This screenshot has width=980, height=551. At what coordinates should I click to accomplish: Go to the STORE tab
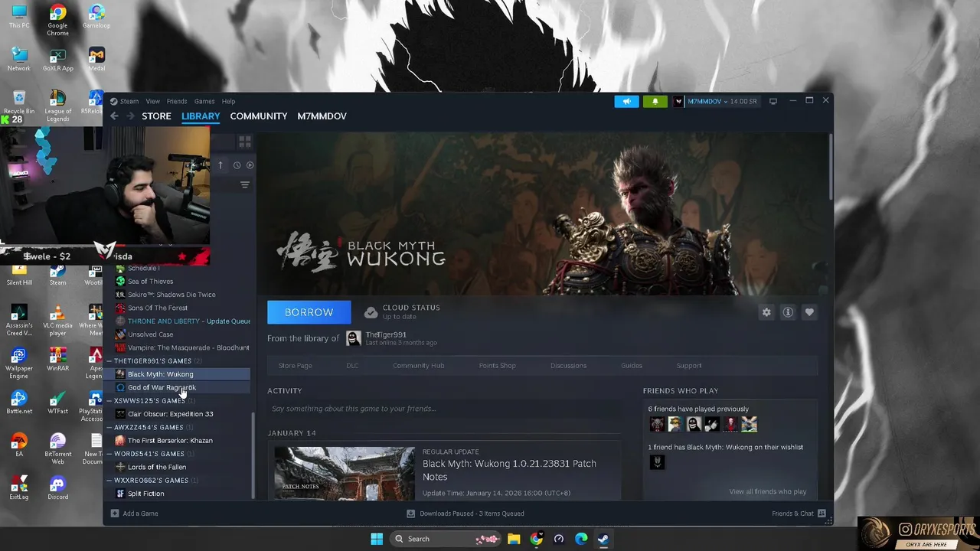[x=156, y=116]
